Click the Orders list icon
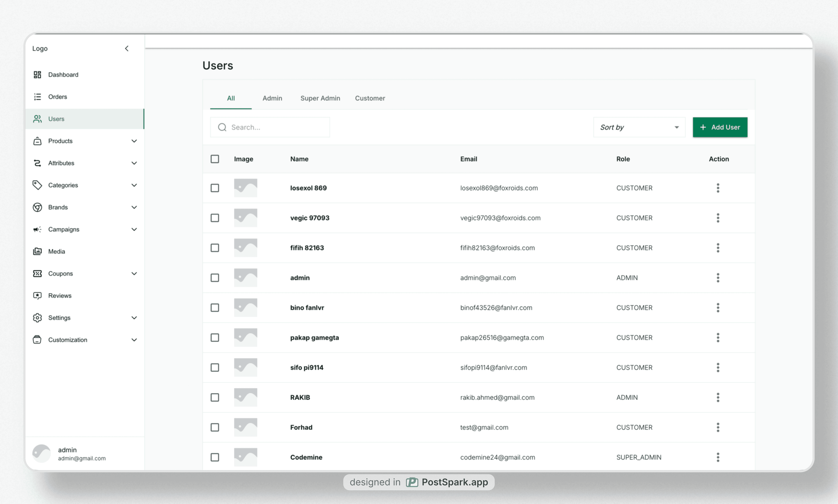Image resolution: width=838 pixels, height=504 pixels. [x=37, y=97]
